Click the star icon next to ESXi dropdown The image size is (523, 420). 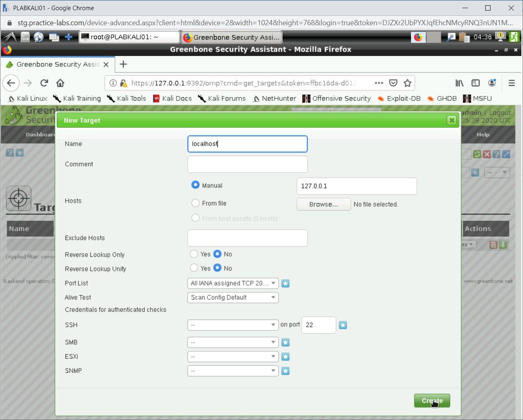tap(285, 357)
